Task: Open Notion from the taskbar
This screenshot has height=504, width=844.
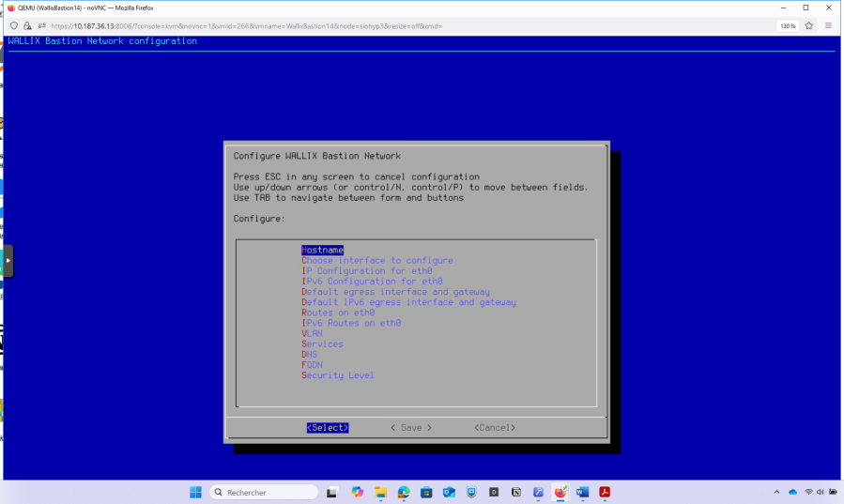Action: (515, 492)
